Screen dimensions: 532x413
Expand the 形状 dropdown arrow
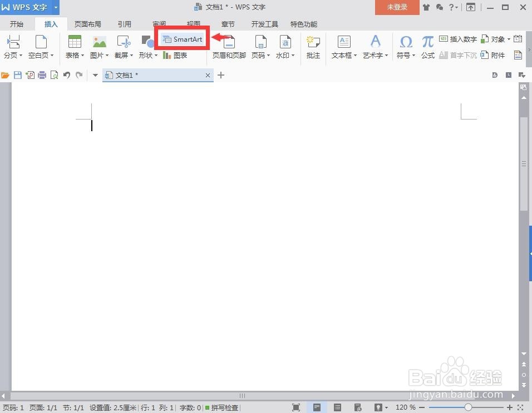click(156, 55)
